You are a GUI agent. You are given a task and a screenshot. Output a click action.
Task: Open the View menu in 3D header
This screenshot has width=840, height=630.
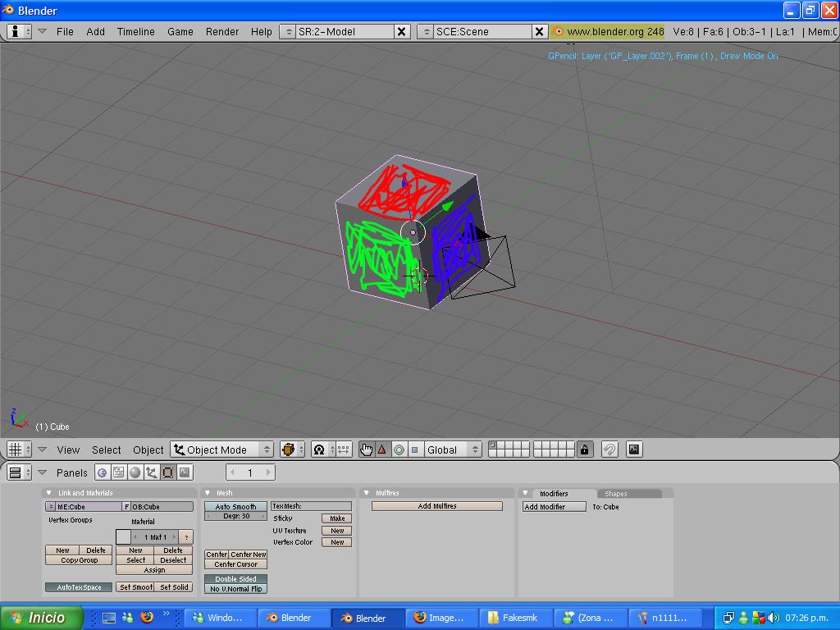click(x=68, y=450)
